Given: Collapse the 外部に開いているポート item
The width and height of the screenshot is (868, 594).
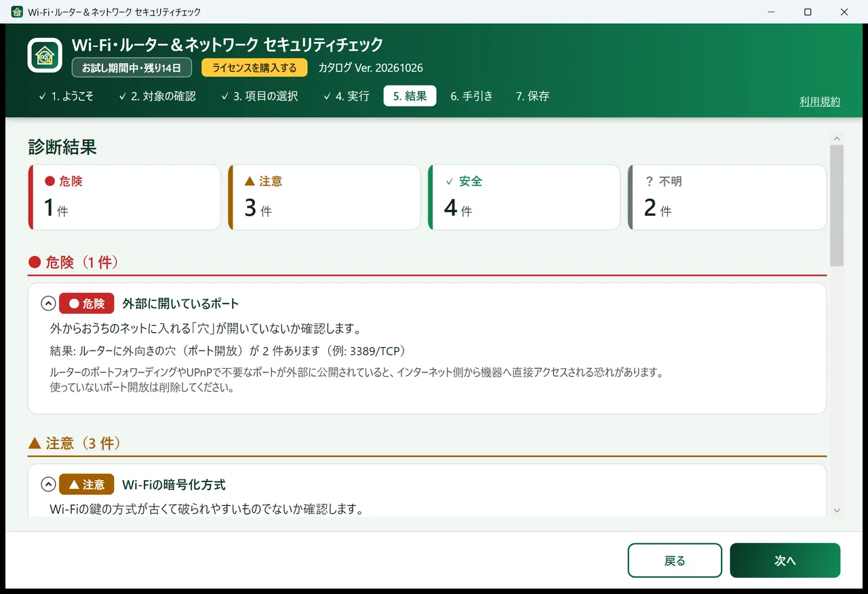Looking at the screenshot, I should coord(48,304).
